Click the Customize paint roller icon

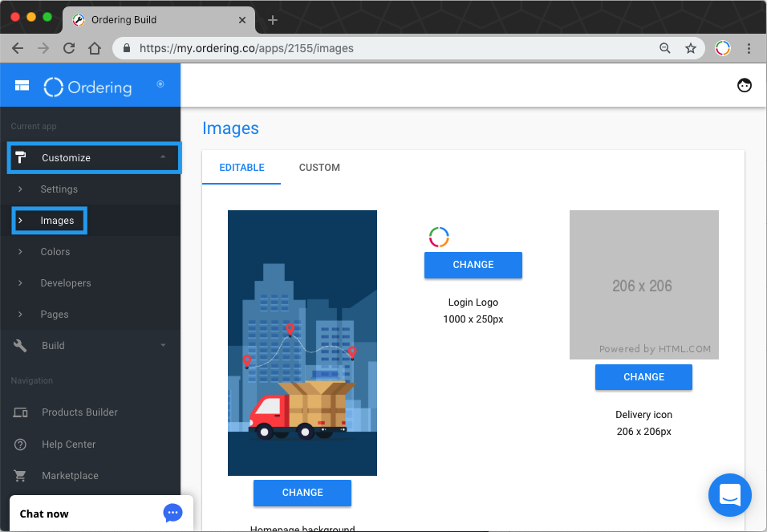click(21, 157)
